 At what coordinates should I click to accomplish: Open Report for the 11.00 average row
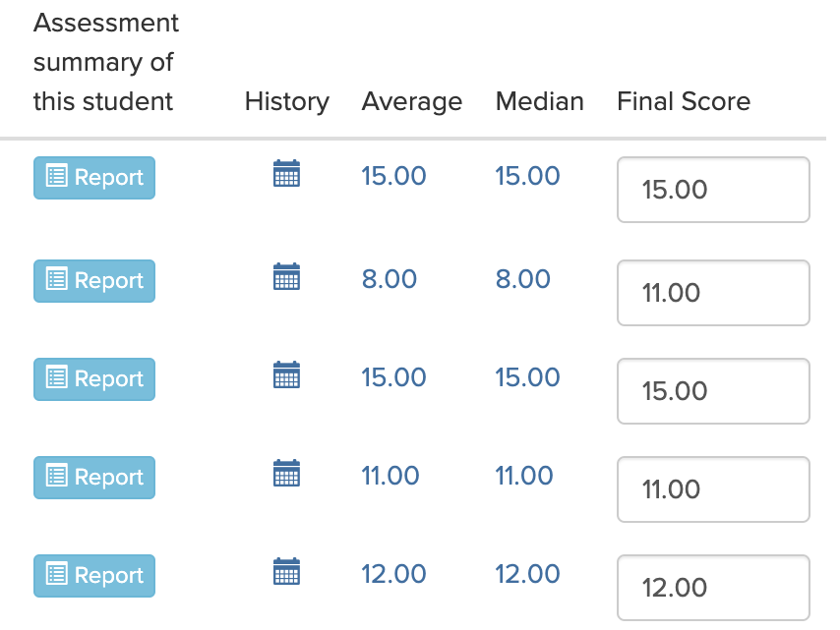coord(94,478)
